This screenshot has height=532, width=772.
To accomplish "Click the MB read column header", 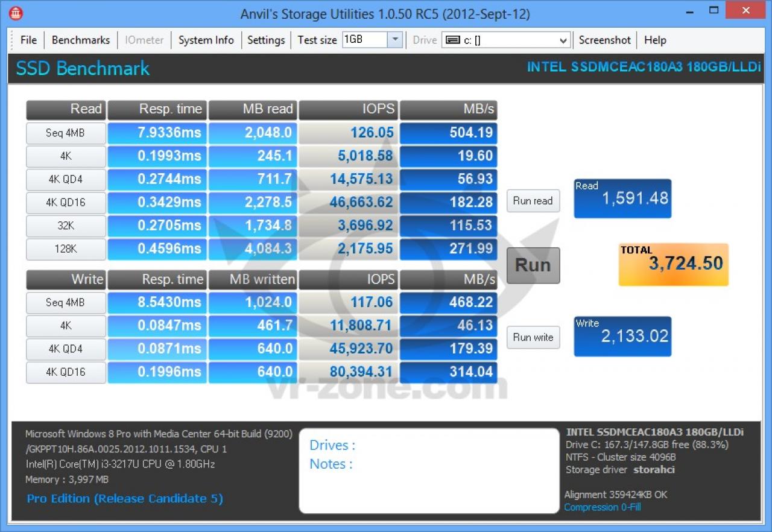I will pyautogui.click(x=252, y=110).
